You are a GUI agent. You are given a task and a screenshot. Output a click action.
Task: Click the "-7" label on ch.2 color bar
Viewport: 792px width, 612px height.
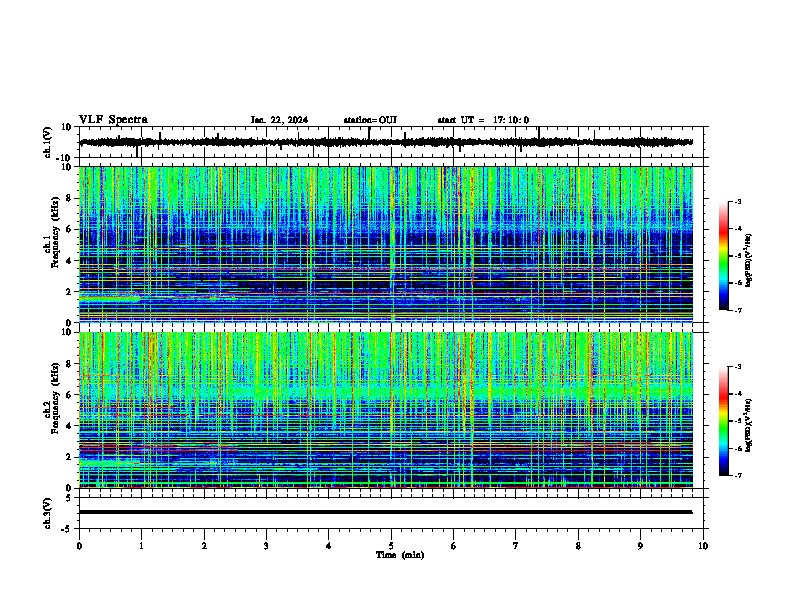click(737, 476)
